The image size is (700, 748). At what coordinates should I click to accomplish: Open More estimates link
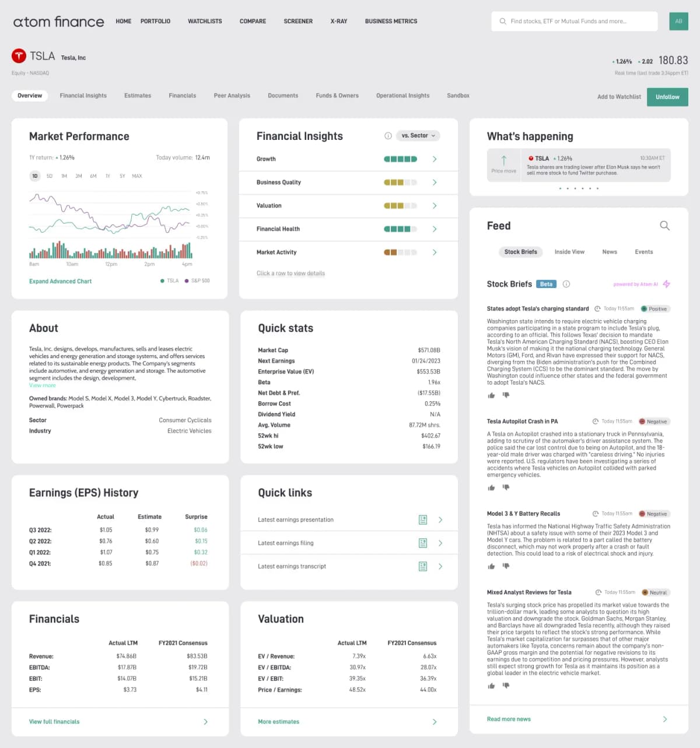(279, 722)
